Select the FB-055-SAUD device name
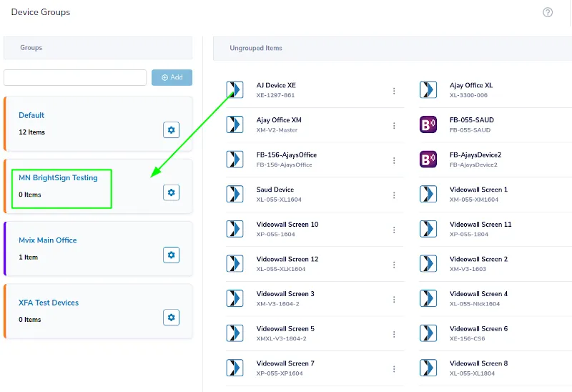The width and height of the screenshot is (572, 392). pyautogui.click(x=472, y=120)
